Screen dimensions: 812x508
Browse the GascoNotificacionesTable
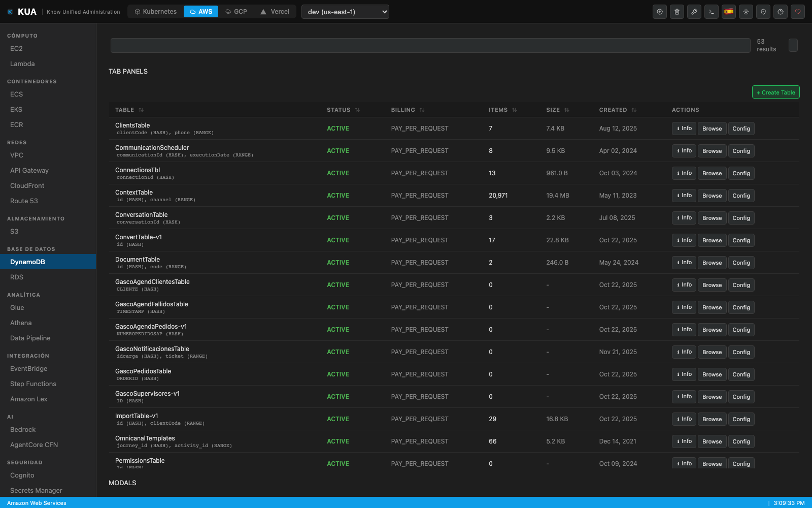(x=712, y=352)
